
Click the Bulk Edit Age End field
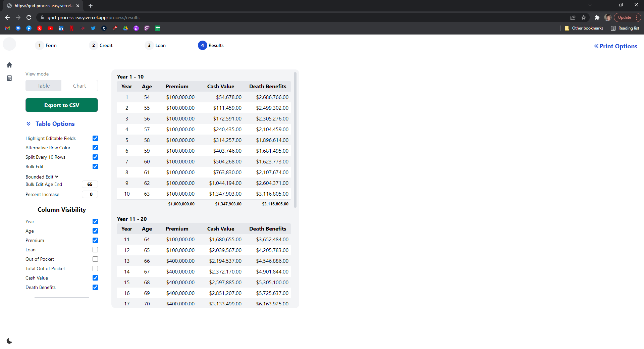(x=90, y=184)
